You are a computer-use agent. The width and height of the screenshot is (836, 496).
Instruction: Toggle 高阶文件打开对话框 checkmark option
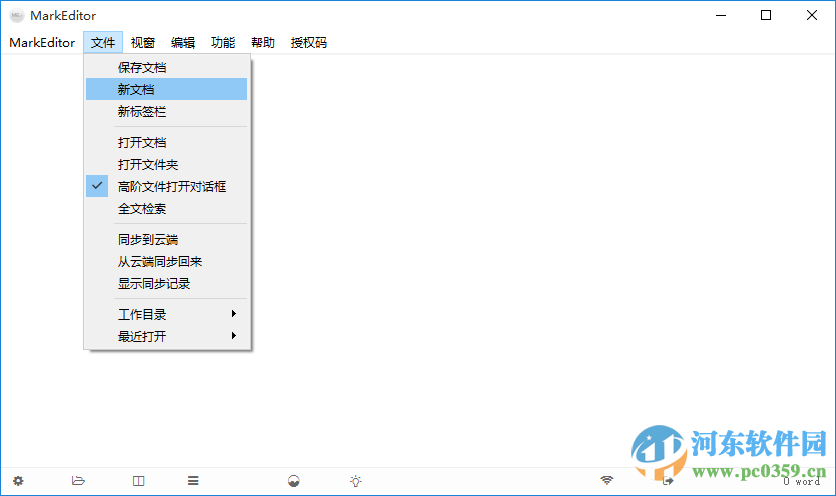(x=166, y=186)
